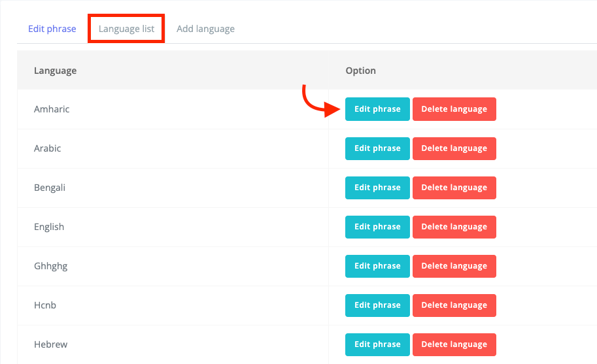597x364 pixels.
Task: Delete the English language
Action: (454, 227)
